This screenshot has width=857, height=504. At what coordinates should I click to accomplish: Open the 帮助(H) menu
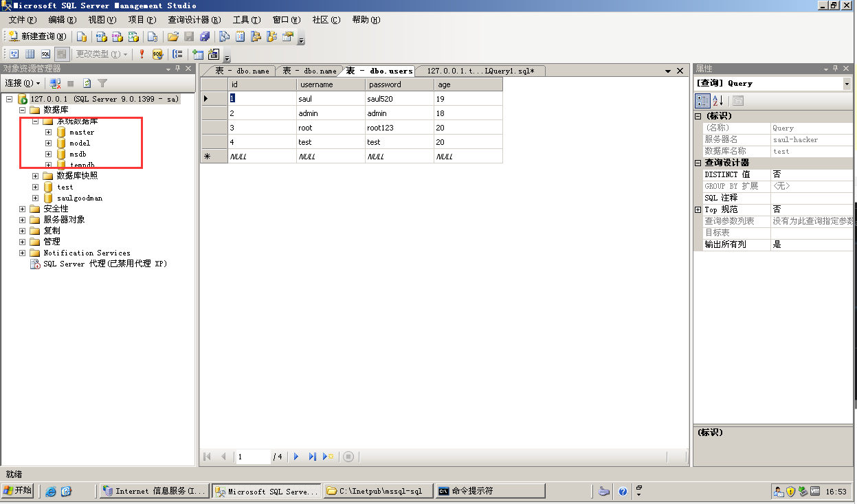366,20
